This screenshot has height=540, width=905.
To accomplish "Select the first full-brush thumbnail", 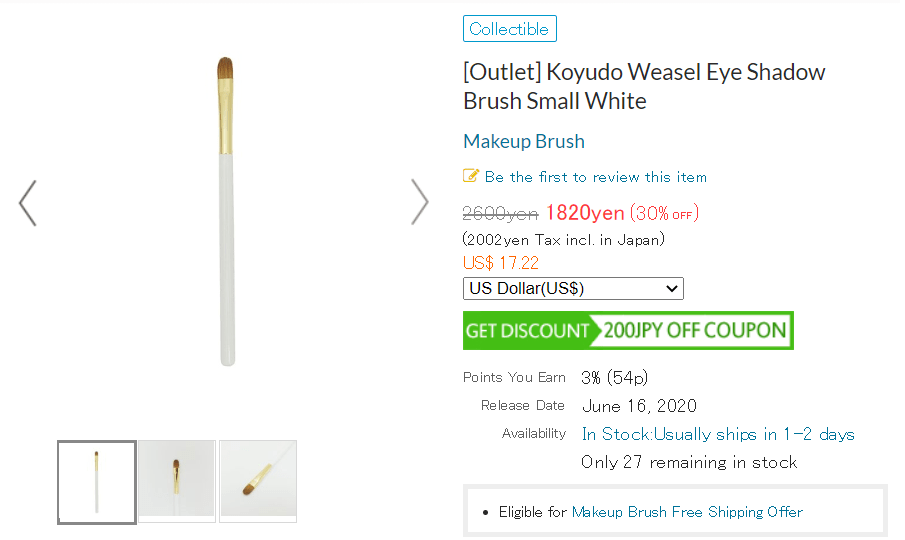I will coord(96,481).
